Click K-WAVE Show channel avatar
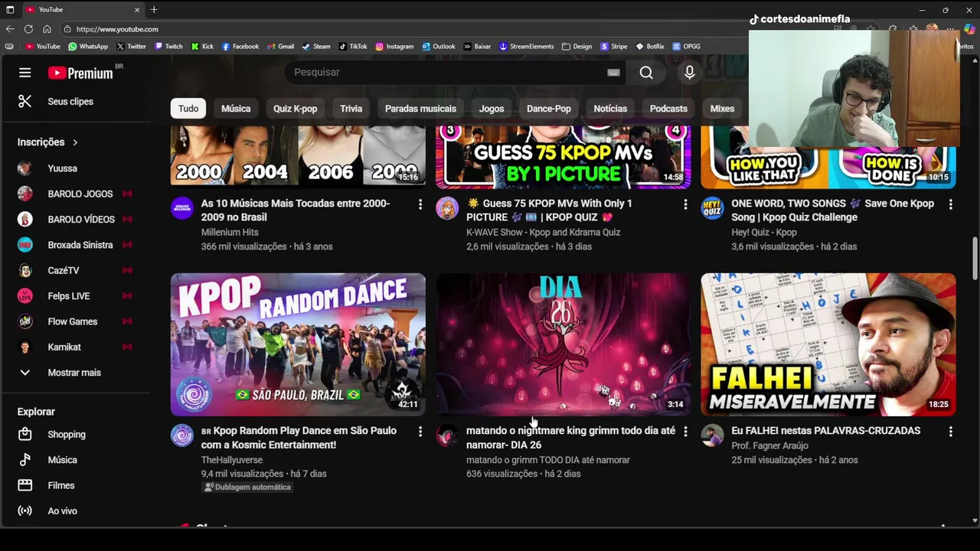The image size is (980, 551). pos(447,208)
